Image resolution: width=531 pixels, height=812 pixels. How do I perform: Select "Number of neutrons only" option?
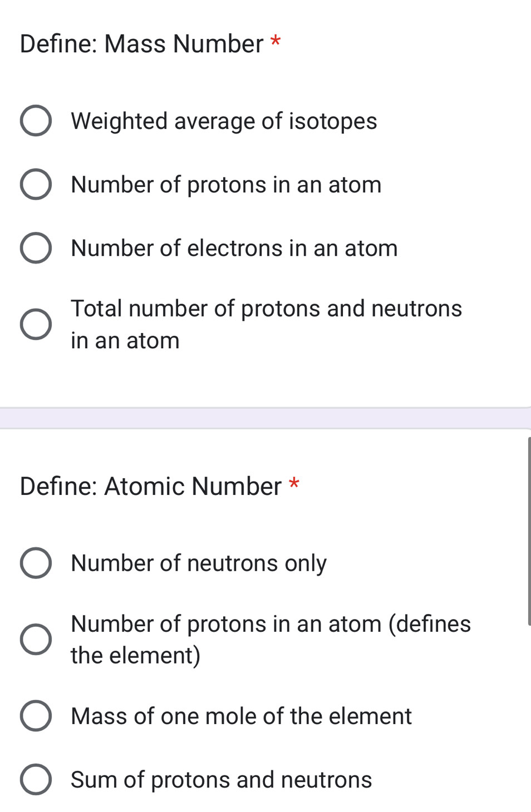pyautogui.click(x=199, y=563)
